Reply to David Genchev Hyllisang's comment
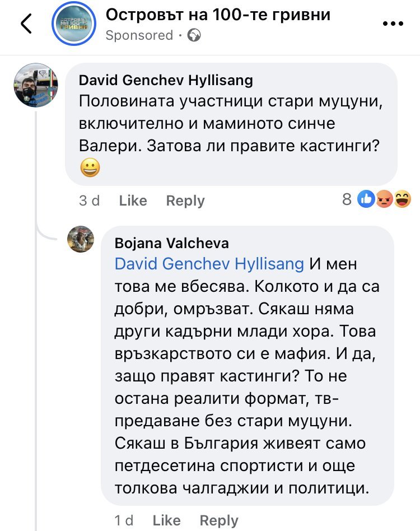Image resolution: width=420 pixels, height=531 pixels. [x=185, y=201]
